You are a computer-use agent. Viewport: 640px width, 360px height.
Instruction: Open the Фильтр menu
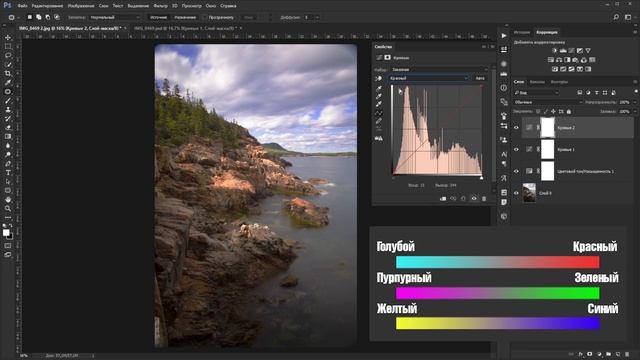pyautogui.click(x=160, y=6)
